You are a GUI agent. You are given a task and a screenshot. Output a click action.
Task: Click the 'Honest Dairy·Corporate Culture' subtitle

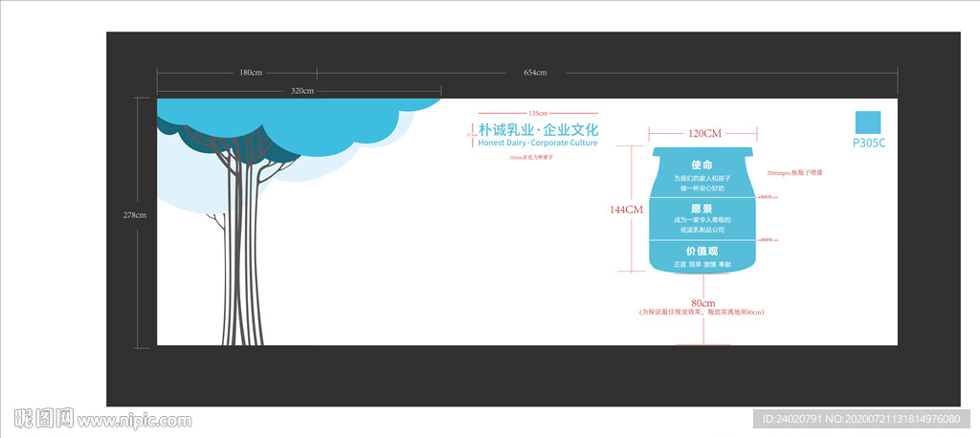point(538,143)
